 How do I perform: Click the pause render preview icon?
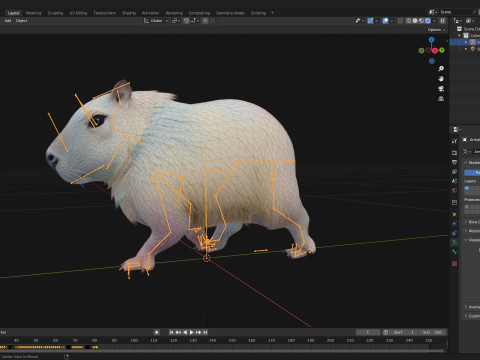(x=443, y=21)
